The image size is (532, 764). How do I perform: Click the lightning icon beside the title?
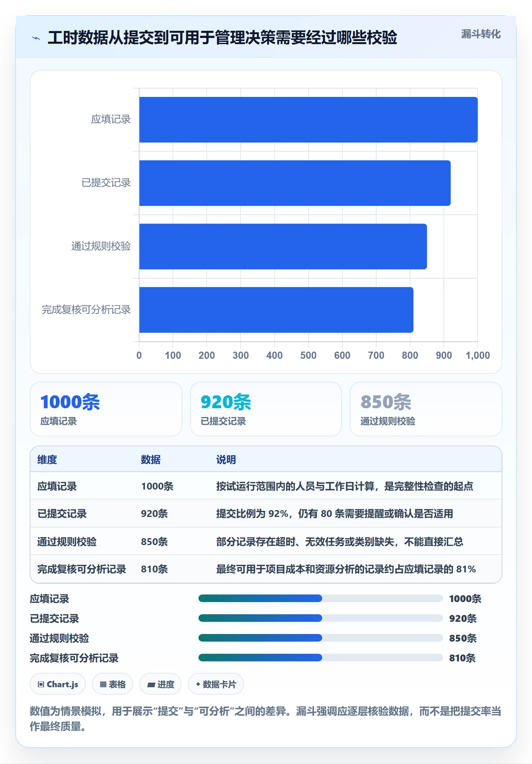36,38
